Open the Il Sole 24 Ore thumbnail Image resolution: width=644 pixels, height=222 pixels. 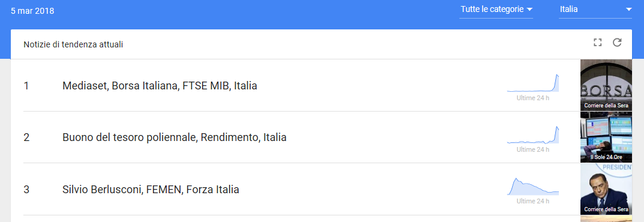pyautogui.click(x=606, y=137)
